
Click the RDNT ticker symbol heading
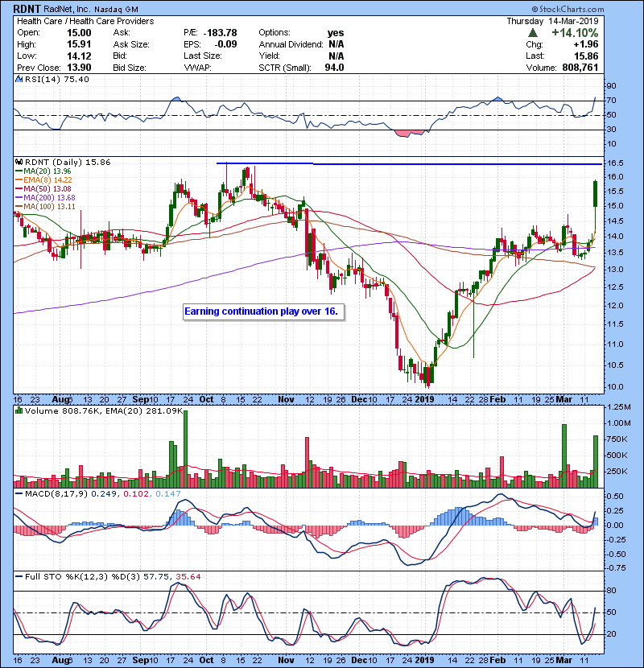click(x=27, y=9)
